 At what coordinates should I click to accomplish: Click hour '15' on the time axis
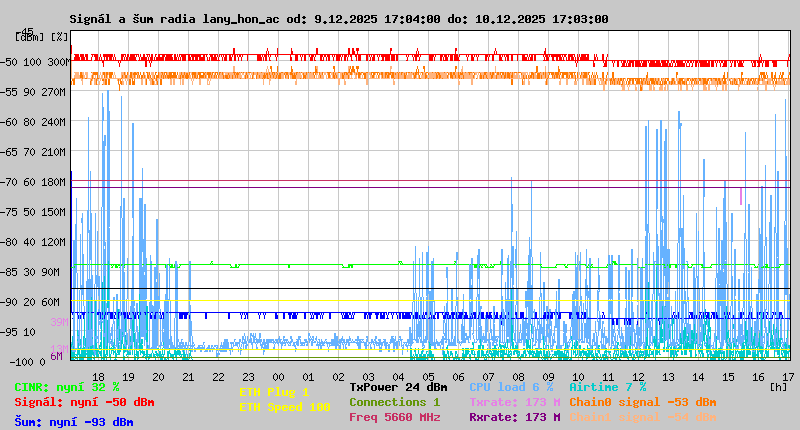[728, 377]
